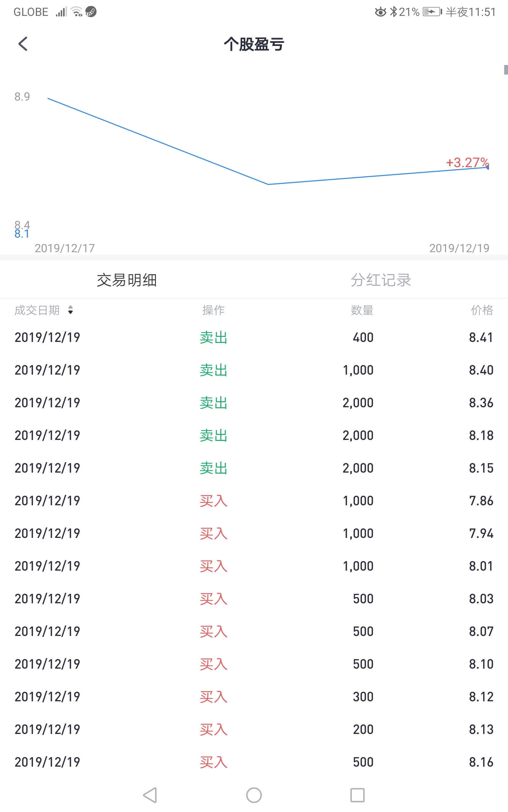This screenshot has height=812, width=508.
Task: Select the 买入 row at price 7.86
Action: (x=254, y=501)
